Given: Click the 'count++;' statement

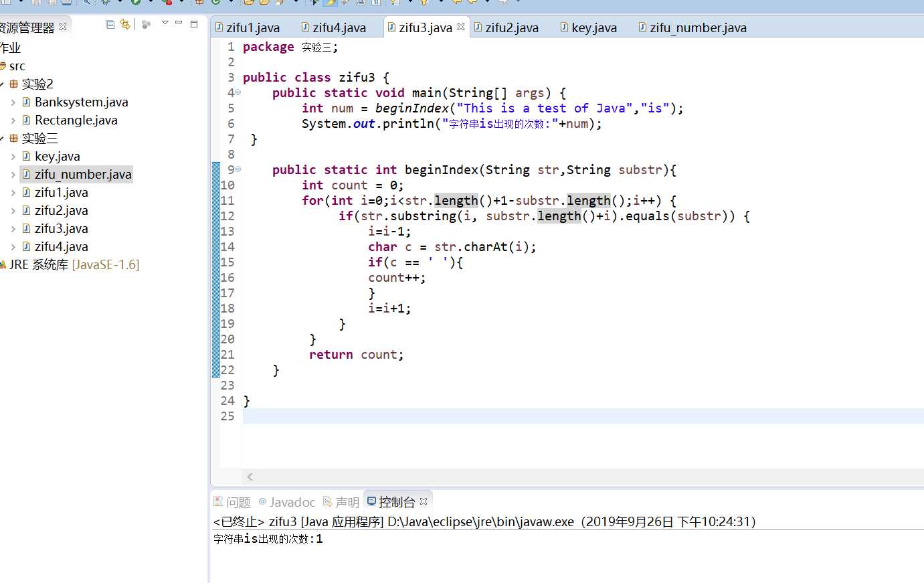Looking at the screenshot, I should tap(397, 278).
